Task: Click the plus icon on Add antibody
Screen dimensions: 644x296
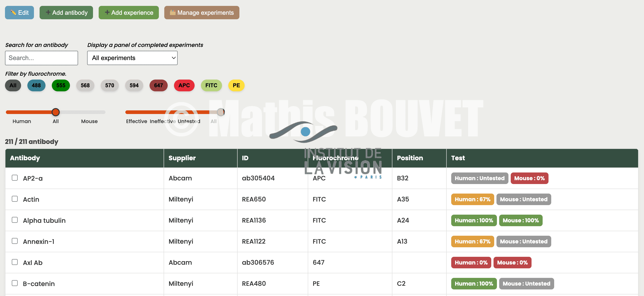Action: point(48,12)
